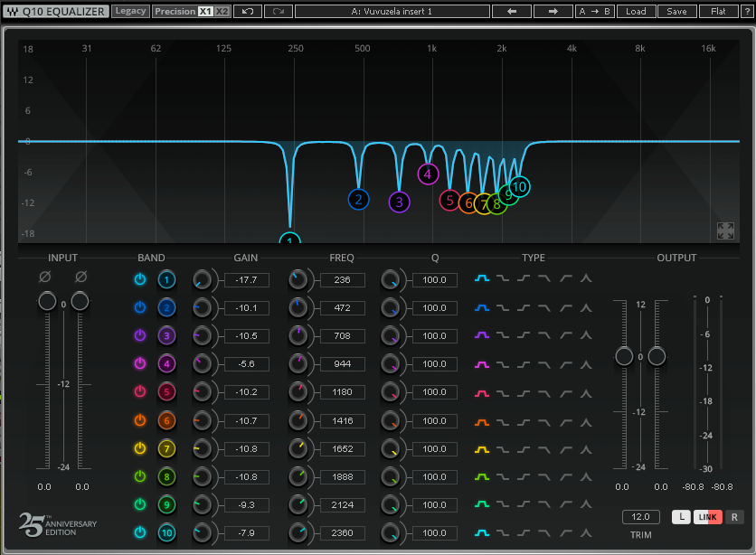Select the L channel button
The height and width of the screenshot is (555, 756).
(681, 517)
